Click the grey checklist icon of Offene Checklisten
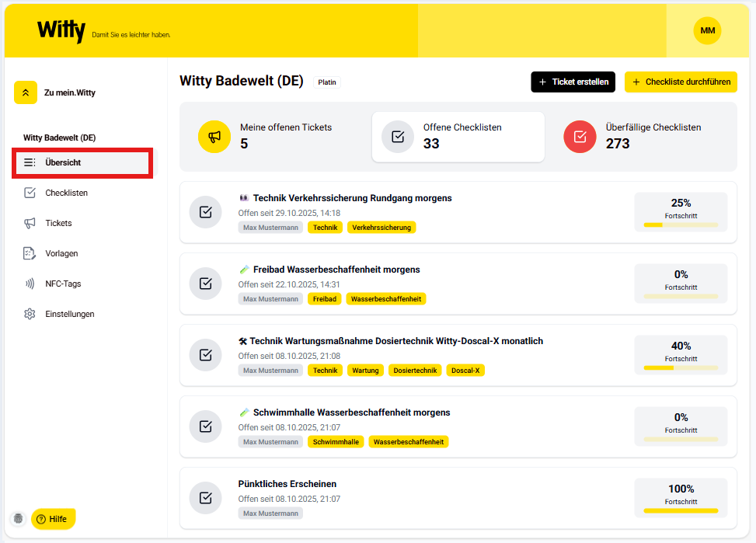756x543 pixels. coord(398,137)
